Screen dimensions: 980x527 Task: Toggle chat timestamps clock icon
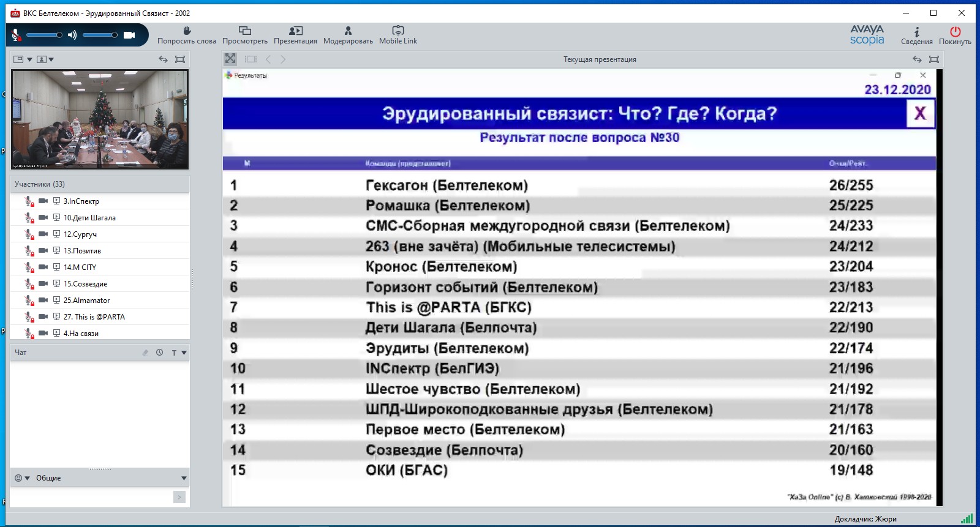(159, 353)
